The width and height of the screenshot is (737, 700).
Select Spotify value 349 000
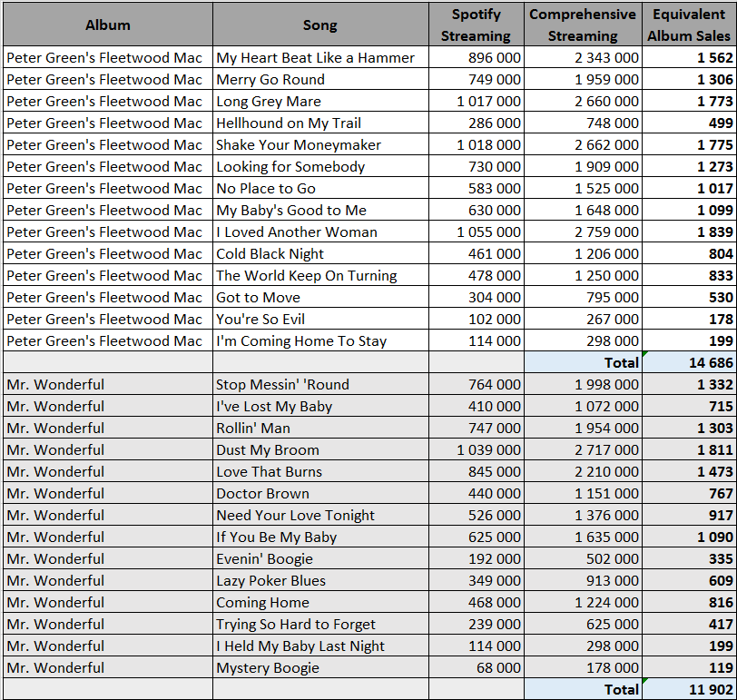[x=477, y=580]
